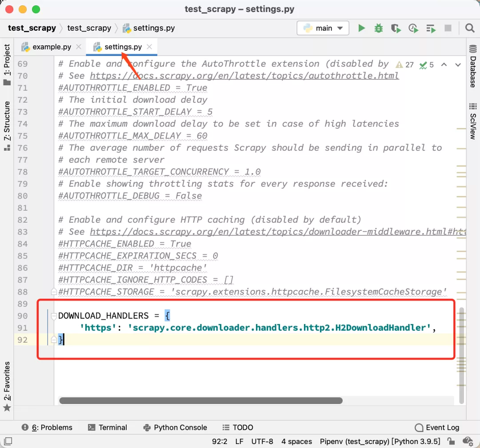The width and height of the screenshot is (480, 448).
Task: Change the UTF-8 file encoding
Action: tap(262, 441)
